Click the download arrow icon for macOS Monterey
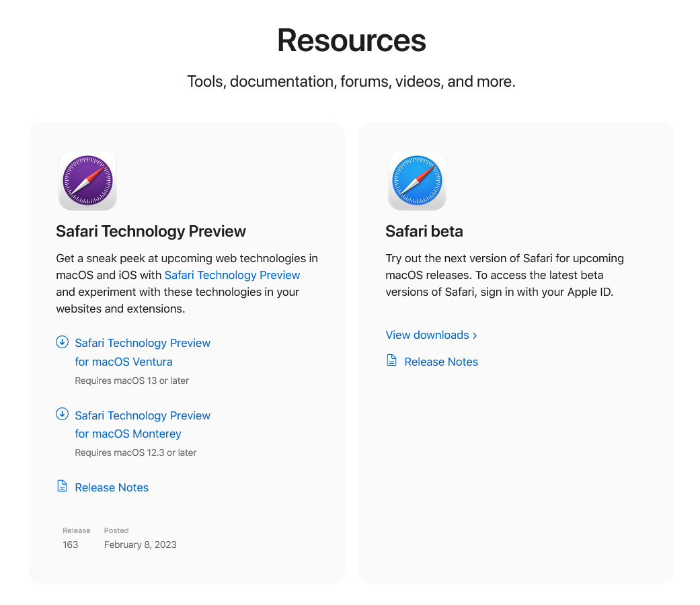This screenshot has height=605, width=700. (x=62, y=414)
